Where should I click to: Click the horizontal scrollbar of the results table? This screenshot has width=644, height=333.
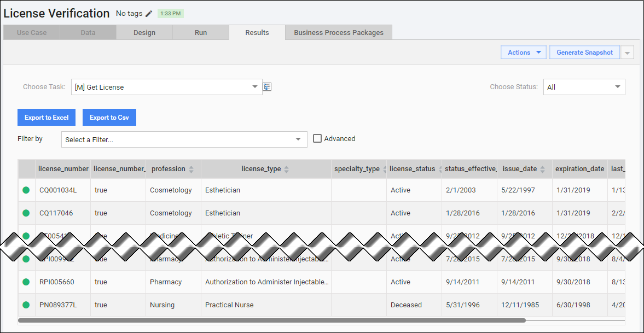click(271, 320)
